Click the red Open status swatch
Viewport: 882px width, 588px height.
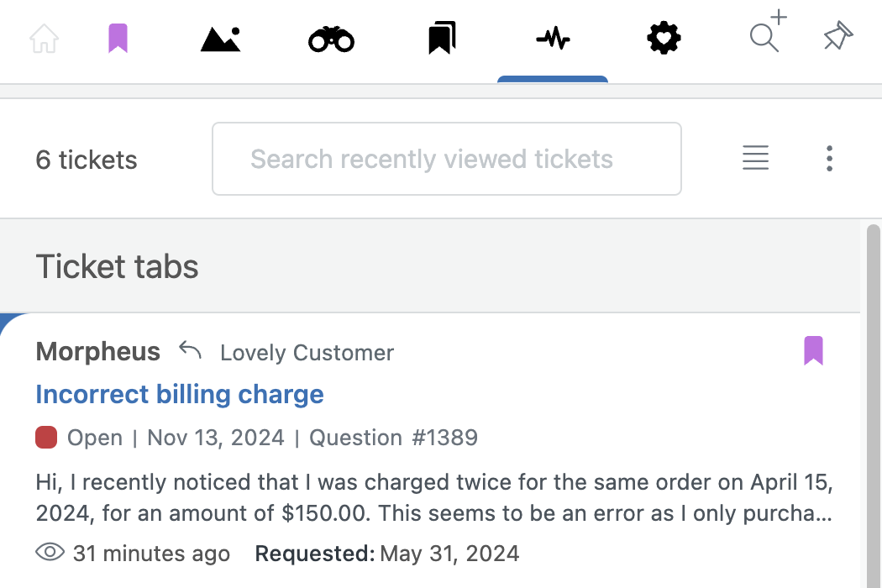(46, 437)
